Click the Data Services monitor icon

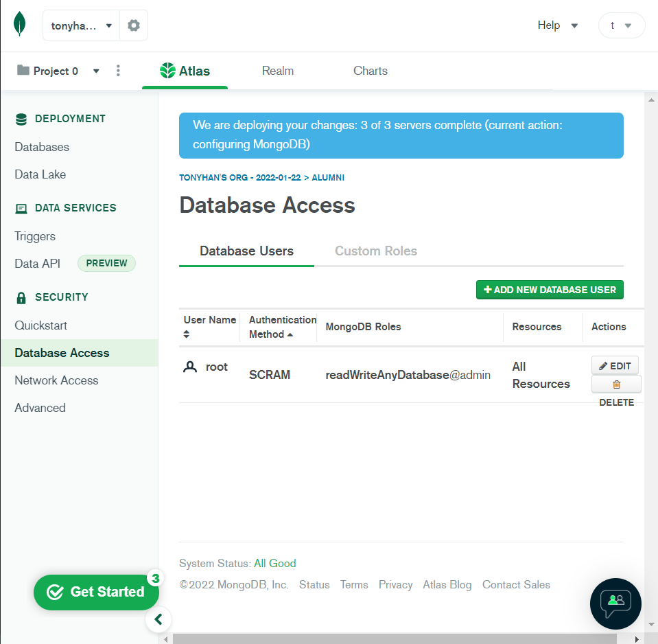pos(21,209)
